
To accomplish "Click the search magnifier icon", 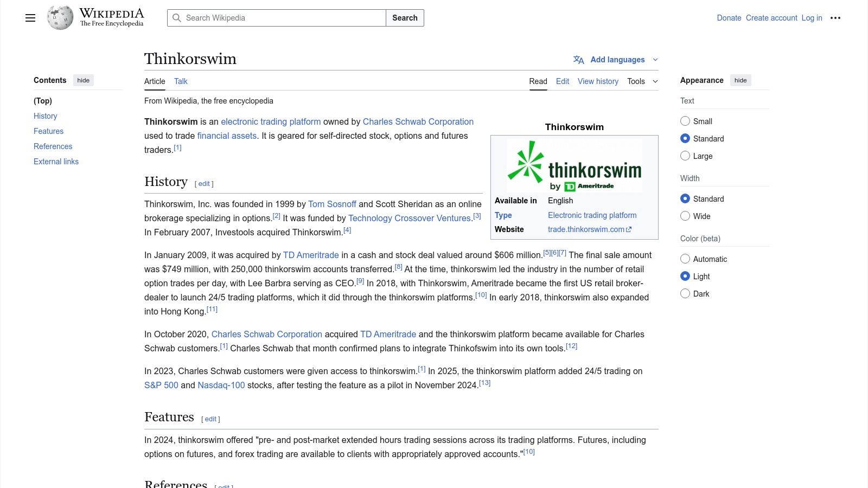I will pos(177,18).
